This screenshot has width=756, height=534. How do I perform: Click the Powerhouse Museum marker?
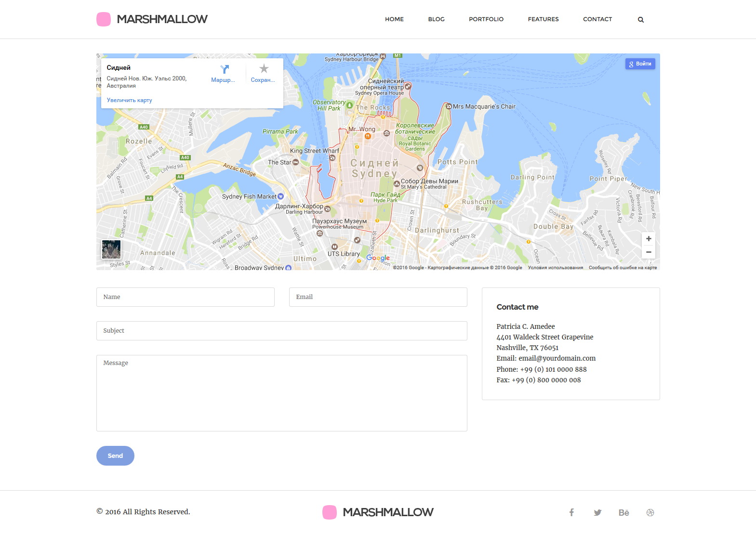[319, 234]
